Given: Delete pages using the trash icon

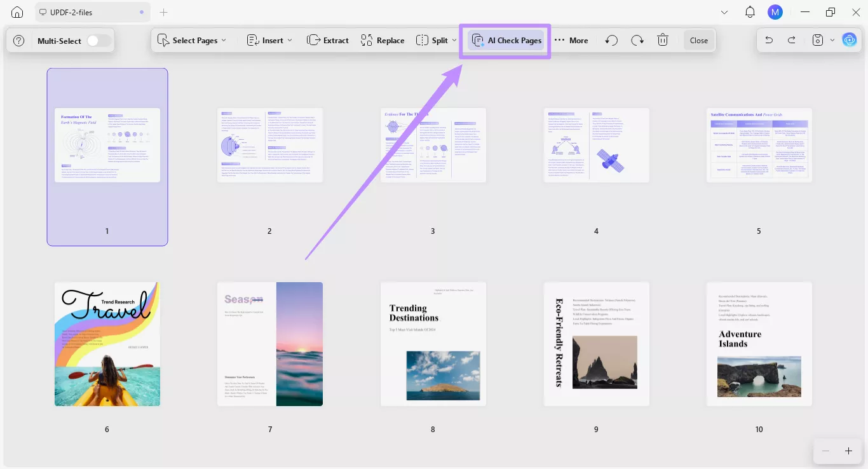Looking at the screenshot, I should point(663,40).
